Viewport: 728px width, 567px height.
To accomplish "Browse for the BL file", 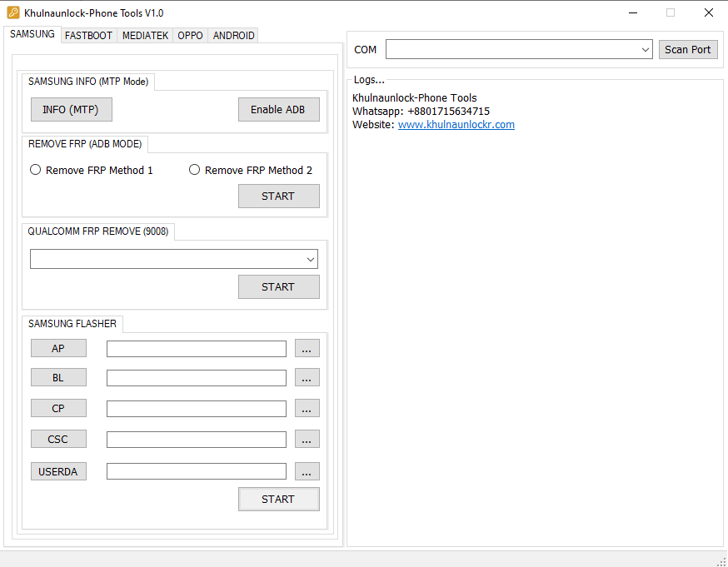I will pyautogui.click(x=307, y=378).
